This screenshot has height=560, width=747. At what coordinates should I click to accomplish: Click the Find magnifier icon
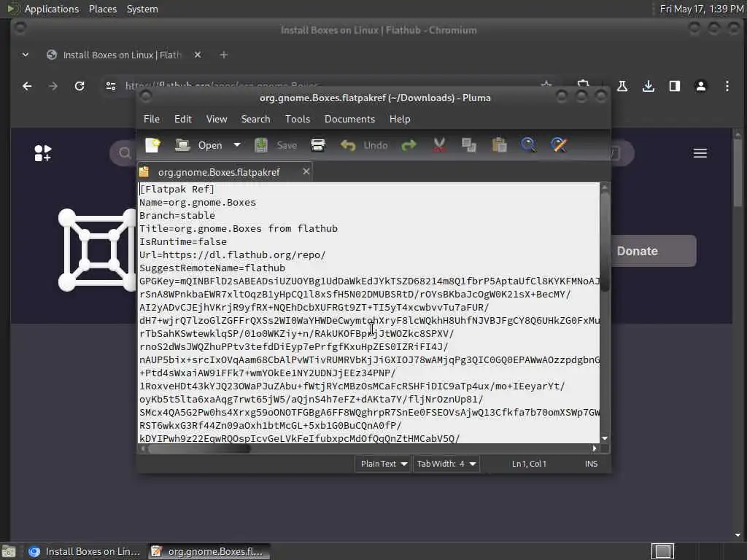tap(528, 145)
